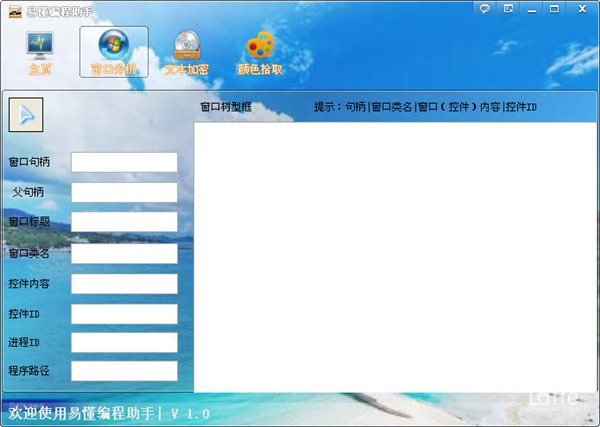
Task: Click the 窗口句柄 input field
Action: (124, 162)
